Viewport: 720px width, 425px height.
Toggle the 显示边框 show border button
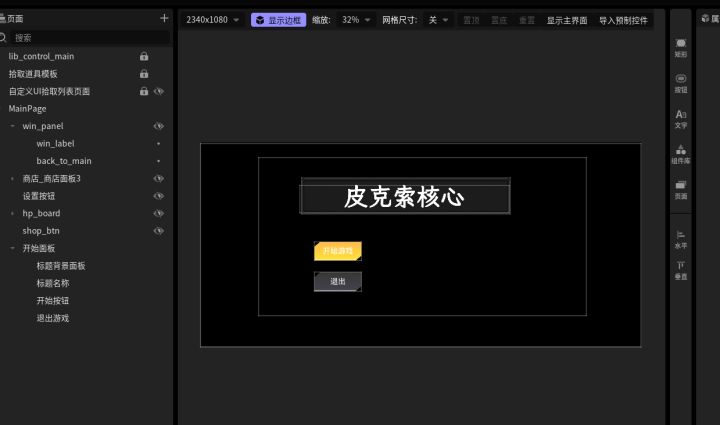(279, 20)
